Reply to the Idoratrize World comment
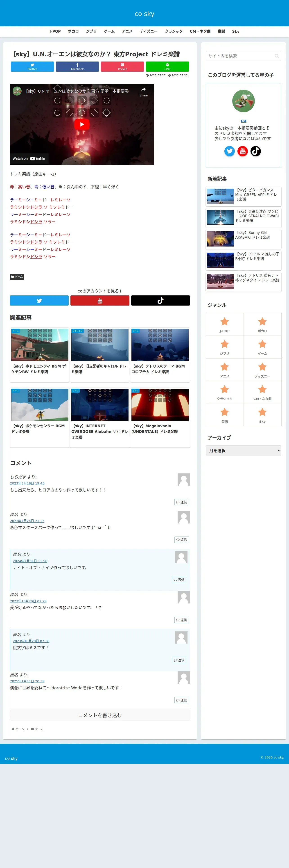289x868 pixels. pyautogui.click(x=182, y=700)
